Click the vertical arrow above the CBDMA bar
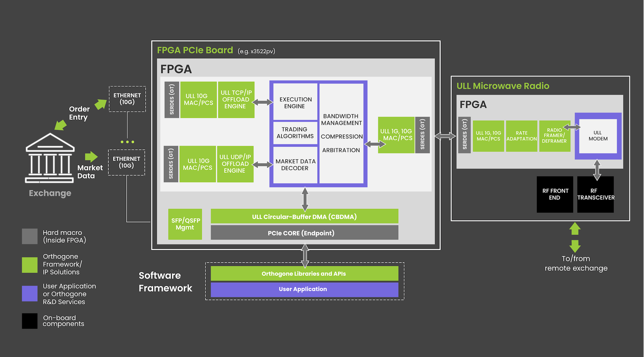Viewport: 644px width, 357px height. (305, 200)
